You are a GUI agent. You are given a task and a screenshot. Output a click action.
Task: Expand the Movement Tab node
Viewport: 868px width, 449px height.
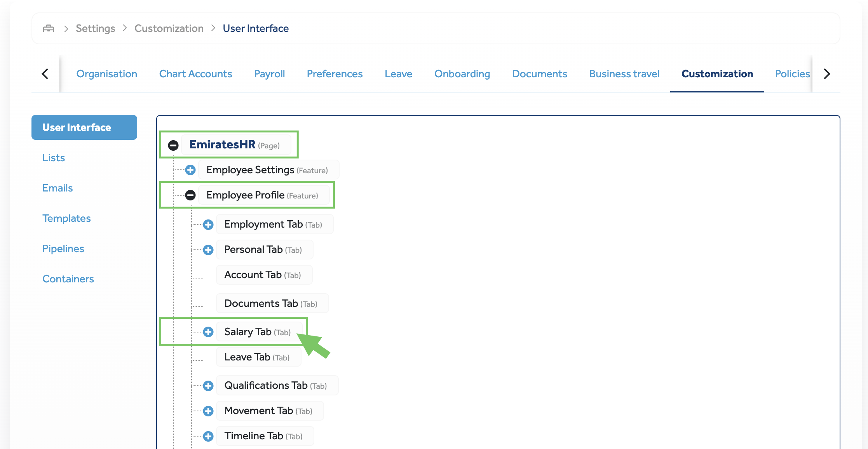(208, 411)
